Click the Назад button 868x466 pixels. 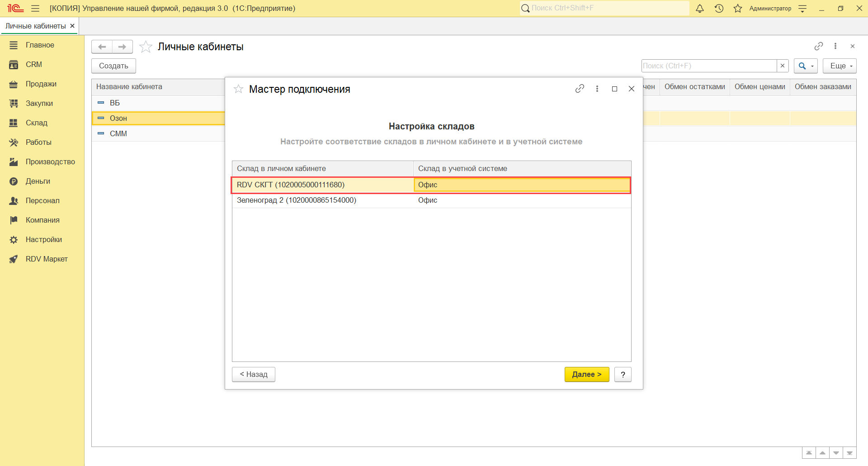click(x=254, y=374)
